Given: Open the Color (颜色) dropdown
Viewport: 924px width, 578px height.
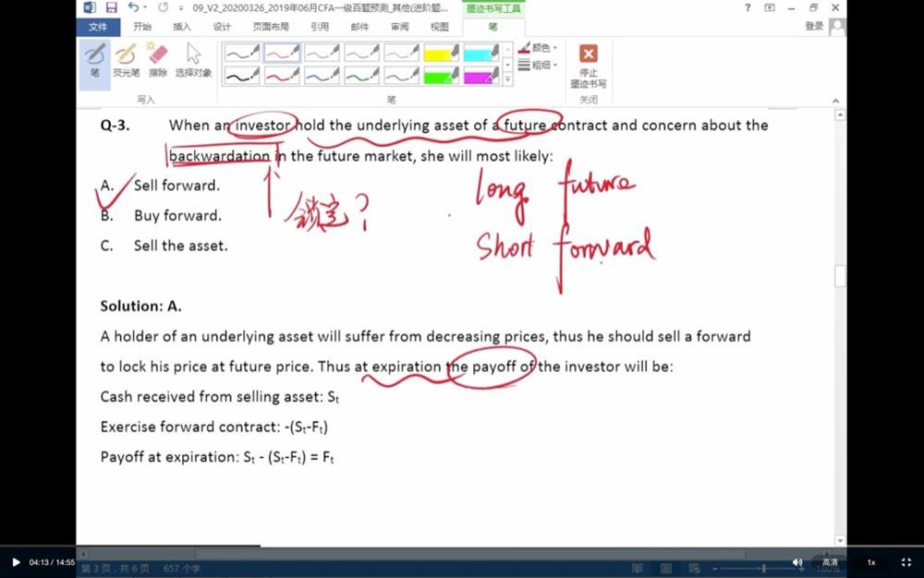Looking at the screenshot, I should [x=539, y=48].
